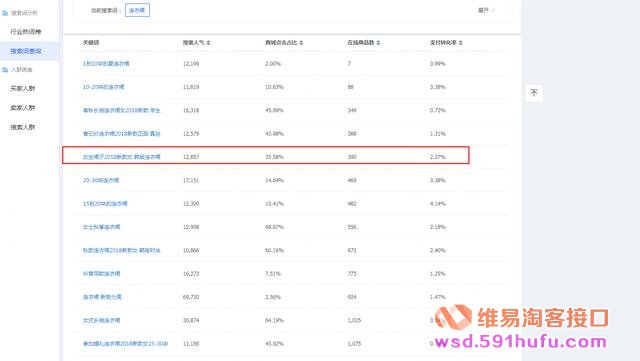
Task: Expand the 展开 panel at top right
Action: [486, 10]
